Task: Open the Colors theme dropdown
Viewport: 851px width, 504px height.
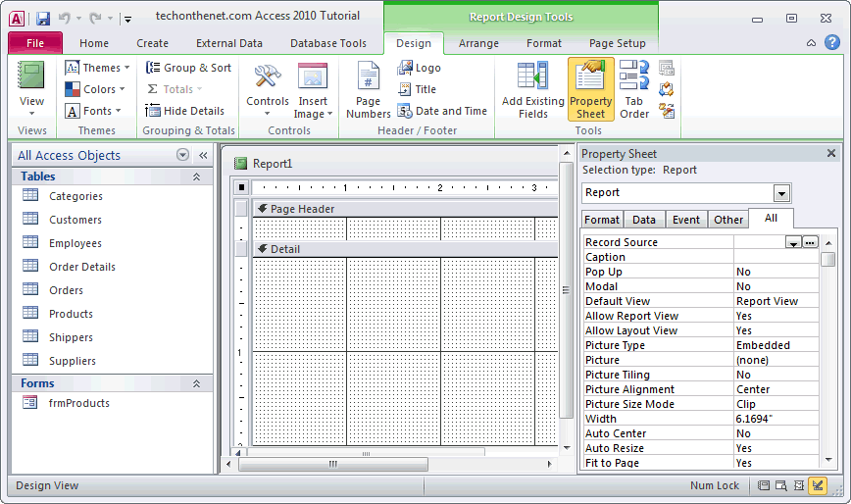Action: 95,89
